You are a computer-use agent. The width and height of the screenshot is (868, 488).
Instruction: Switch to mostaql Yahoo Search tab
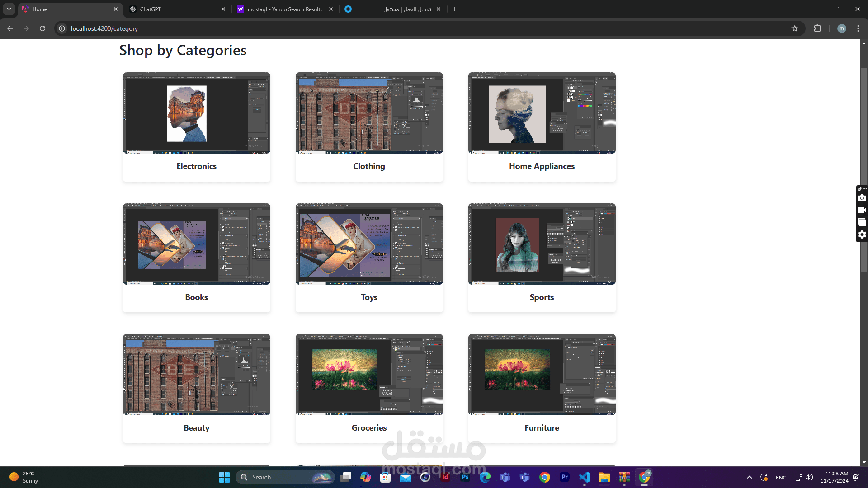coord(284,9)
